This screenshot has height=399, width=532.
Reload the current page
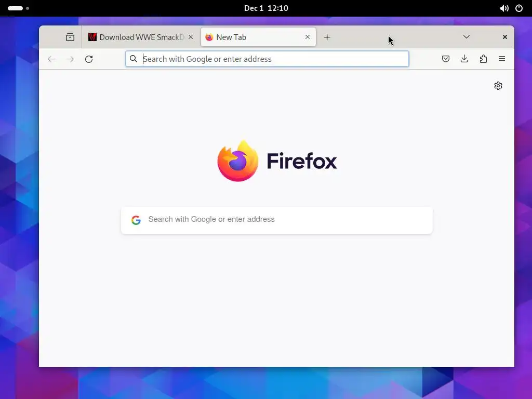(x=89, y=59)
